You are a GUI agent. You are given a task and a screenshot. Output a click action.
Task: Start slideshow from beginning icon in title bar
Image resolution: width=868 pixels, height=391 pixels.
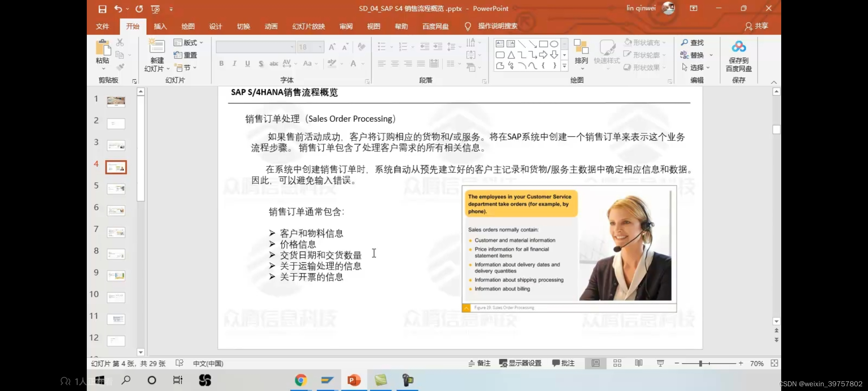(x=156, y=9)
